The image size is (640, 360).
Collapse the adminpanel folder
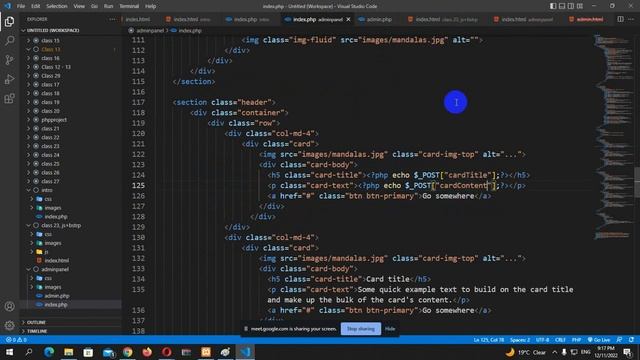click(55, 269)
